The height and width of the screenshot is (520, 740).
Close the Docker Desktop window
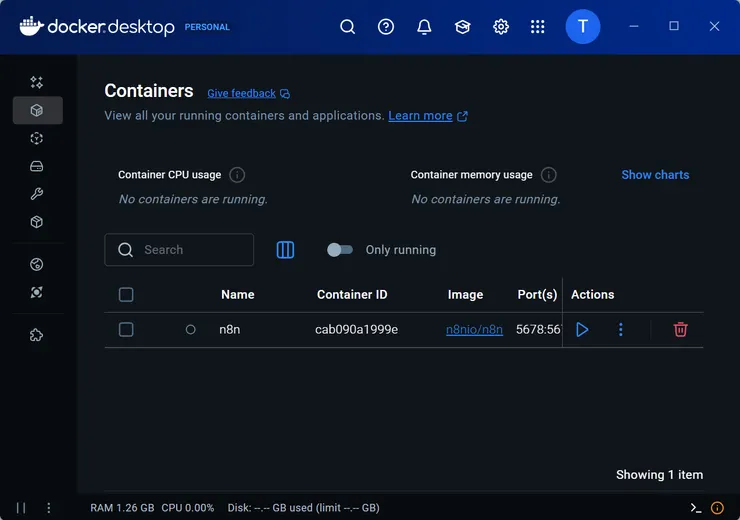coord(714,26)
